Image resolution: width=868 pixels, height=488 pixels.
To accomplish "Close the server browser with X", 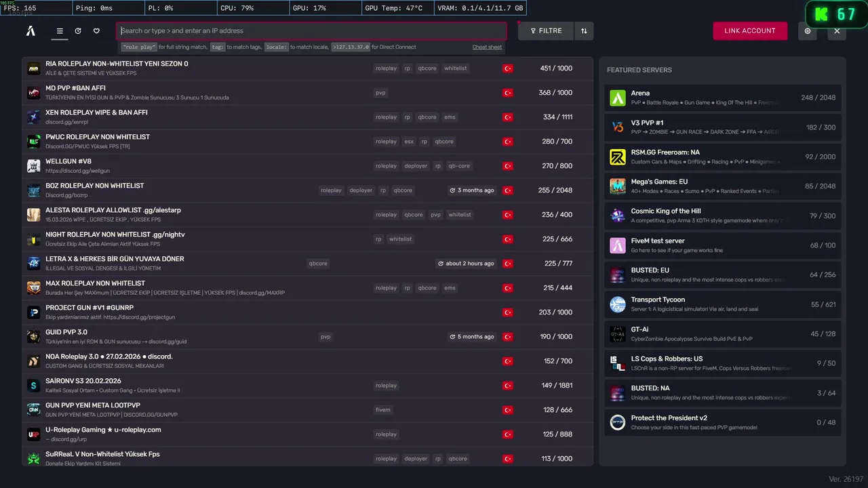I will click(x=837, y=30).
